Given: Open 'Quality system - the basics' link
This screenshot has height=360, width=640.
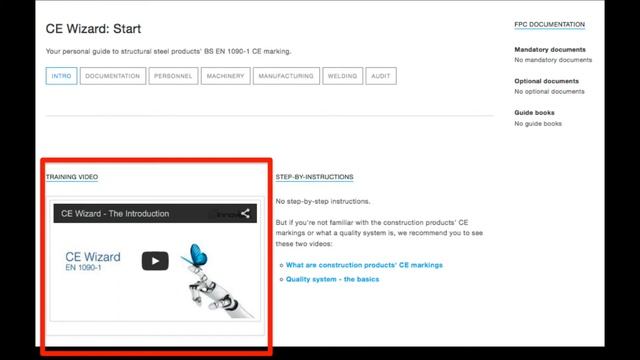Looking at the screenshot, I should coord(332,279).
